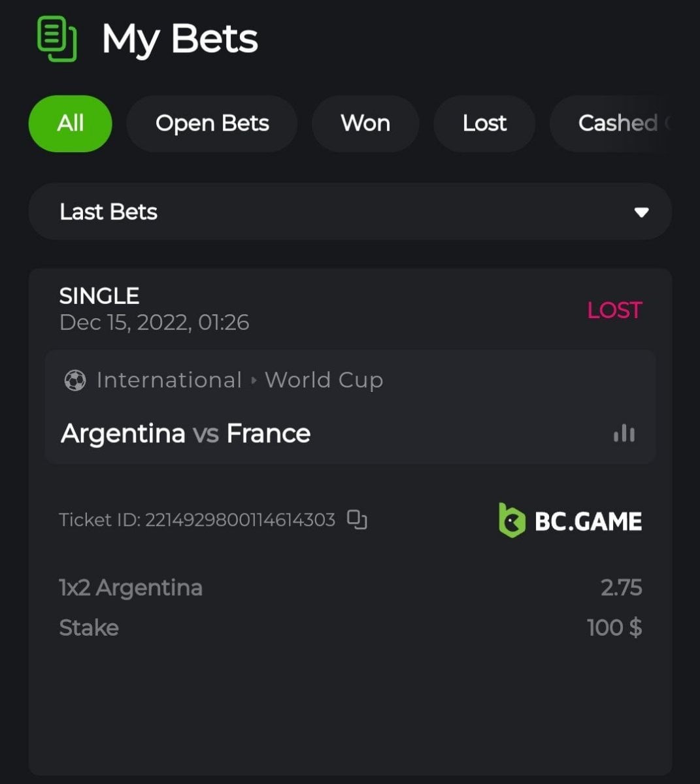Open match statistics bar chart icon
Image resolution: width=700 pixels, height=784 pixels.
point(624,433)
